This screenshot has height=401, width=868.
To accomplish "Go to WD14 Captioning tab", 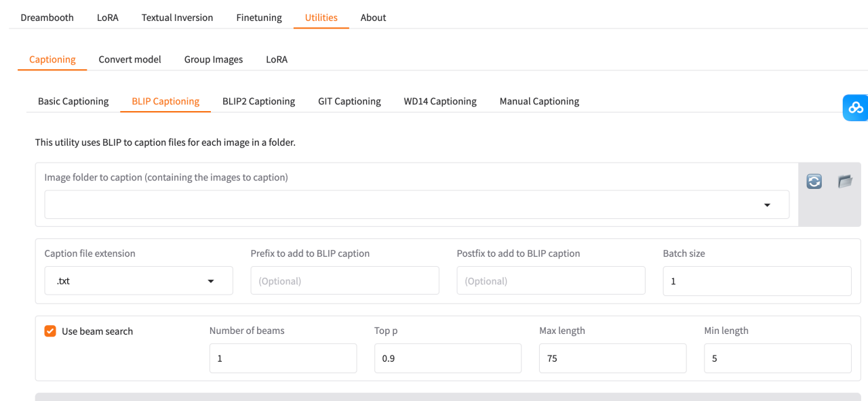I will point(440,102).
